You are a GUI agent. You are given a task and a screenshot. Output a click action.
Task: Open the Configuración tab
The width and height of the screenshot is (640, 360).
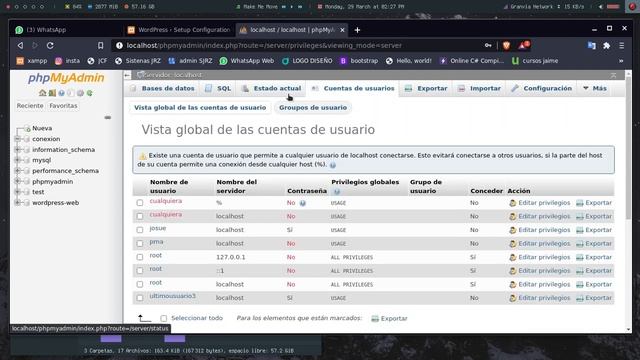pos(542,88)
